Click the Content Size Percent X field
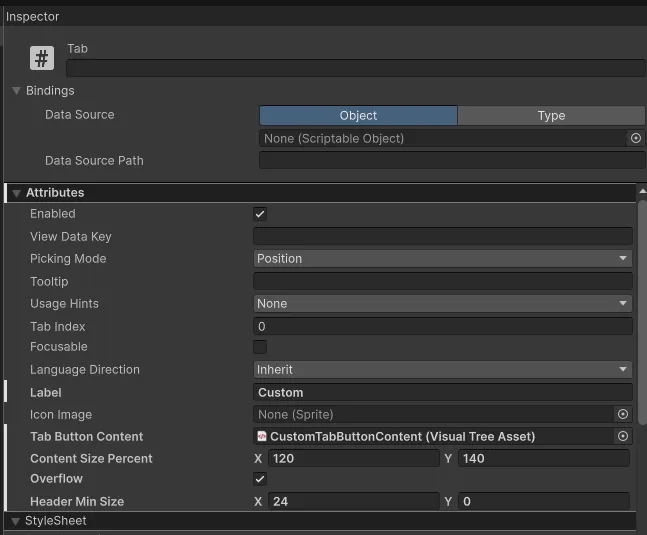This screenshot has height=535, width=647. point(351,459)
